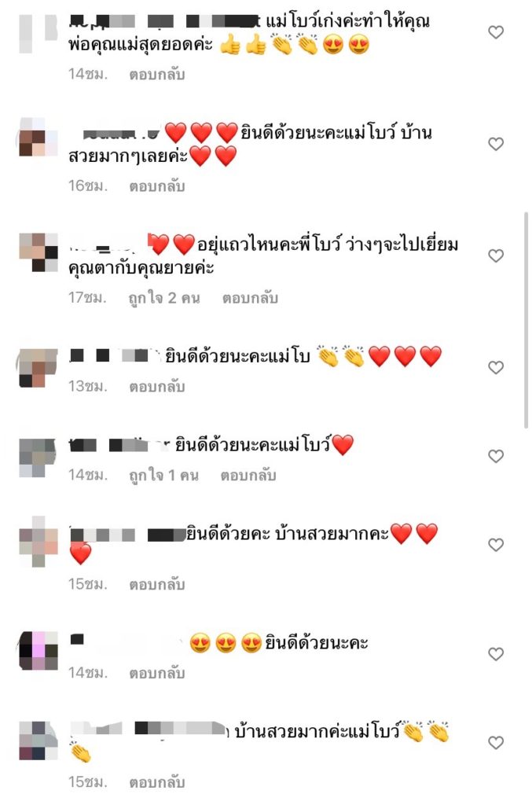Reply to the 16ชม. comment
This screenshot has width=532, height=805.
coord(156,186)
